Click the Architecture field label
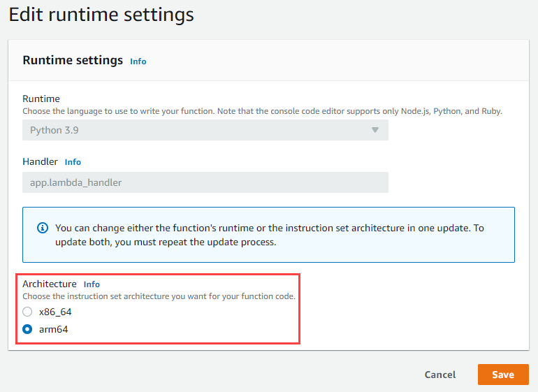 [x=50, y=284]
